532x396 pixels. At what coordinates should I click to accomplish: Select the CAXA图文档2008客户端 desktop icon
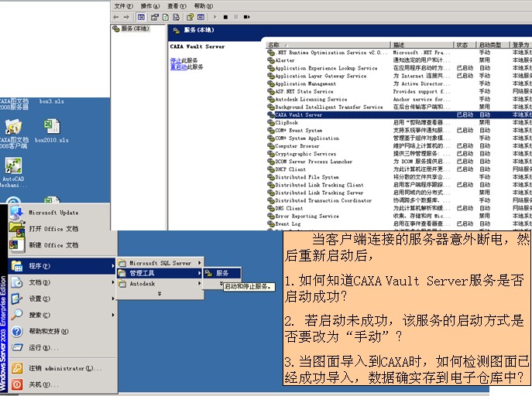[x=14, y=134]
